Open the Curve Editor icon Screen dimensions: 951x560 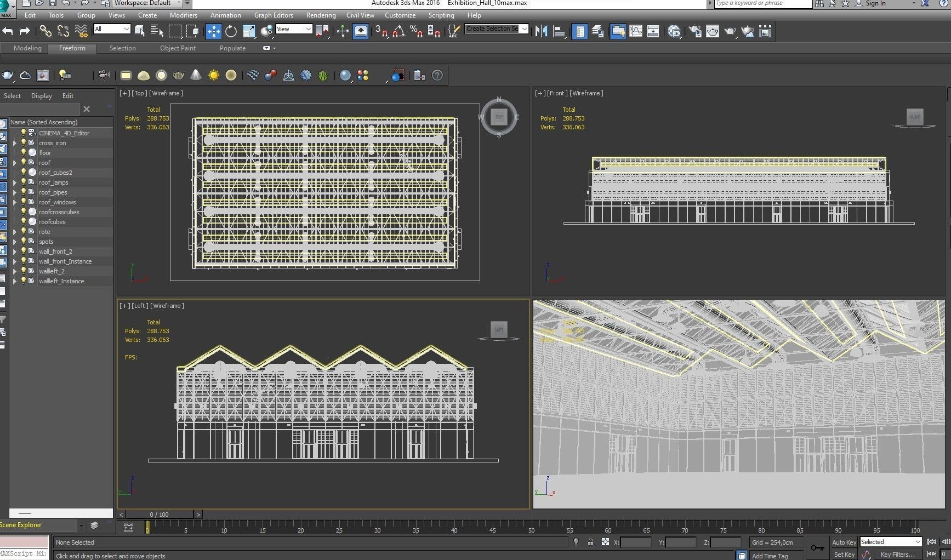pos(636,31)
